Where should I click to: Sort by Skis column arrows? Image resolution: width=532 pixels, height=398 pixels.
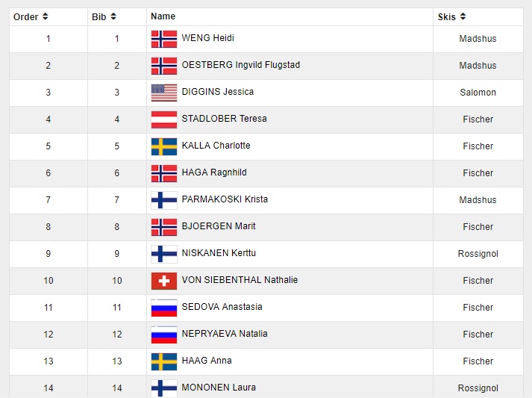[x=463, y=16]
